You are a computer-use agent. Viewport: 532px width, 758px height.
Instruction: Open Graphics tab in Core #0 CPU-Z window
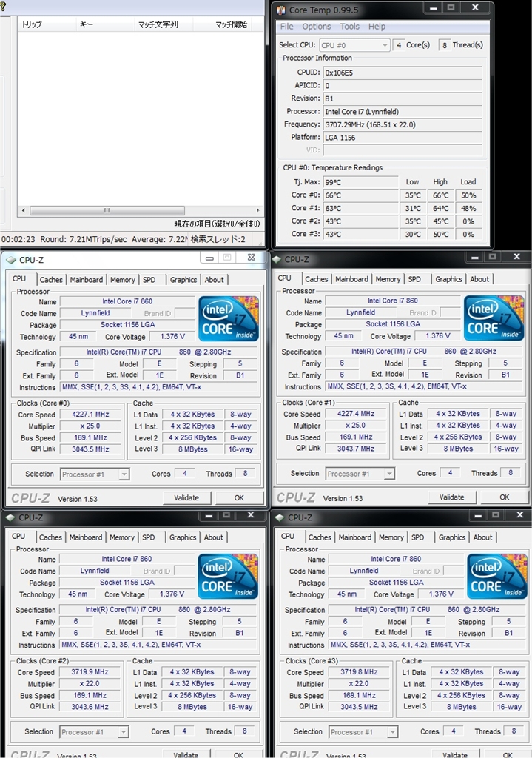pyautogui.click(x=183, y=279)
